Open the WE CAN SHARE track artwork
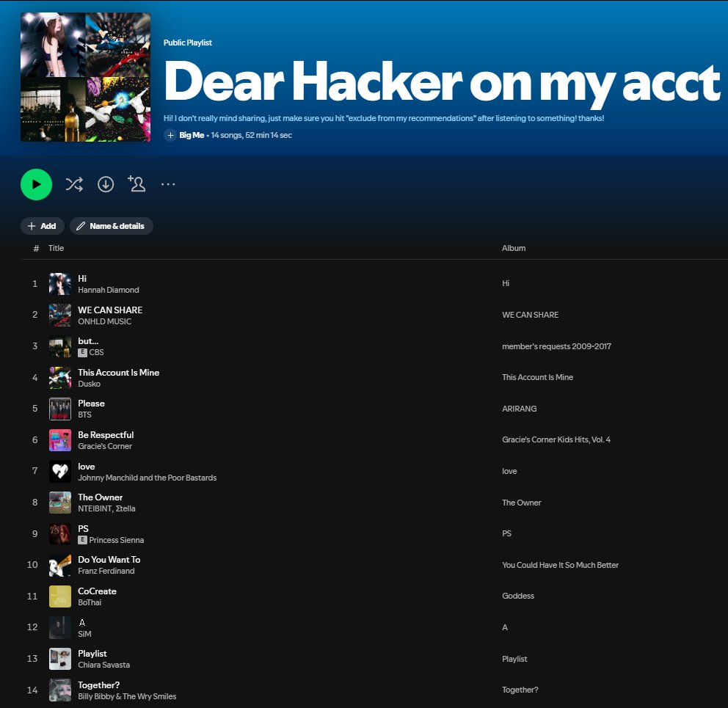The image size is (728, 708). 60,315
